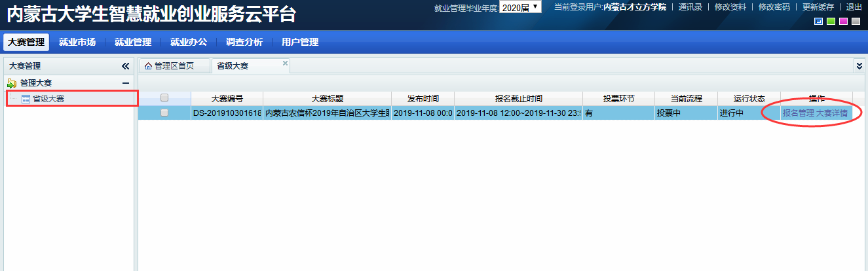Open the 大赛管理 menu

tap(26, 43)
